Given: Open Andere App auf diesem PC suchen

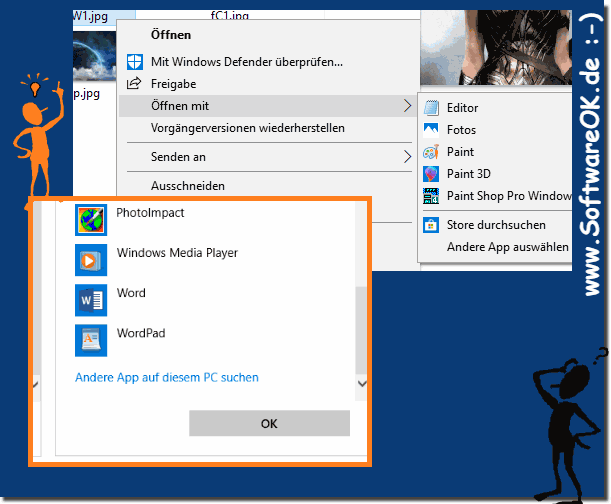Looking at the screenshot, I should (x=167, y=377).
